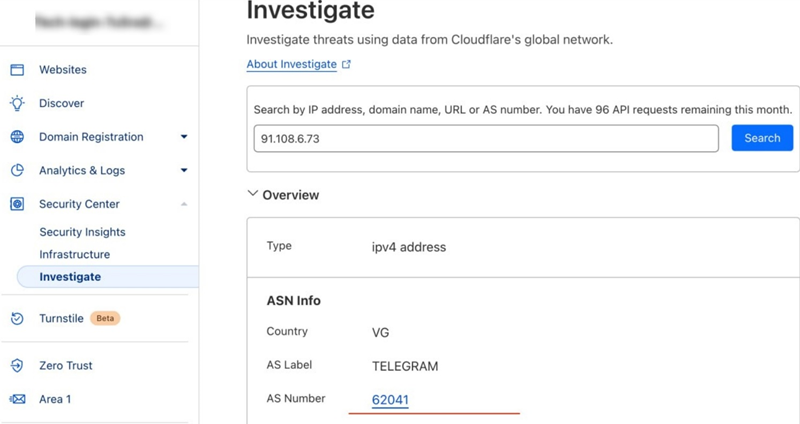Image resolution: width=800 pixels, height=424 pixels.
Task: Click the Investigate page title
Action: point(311,10)
